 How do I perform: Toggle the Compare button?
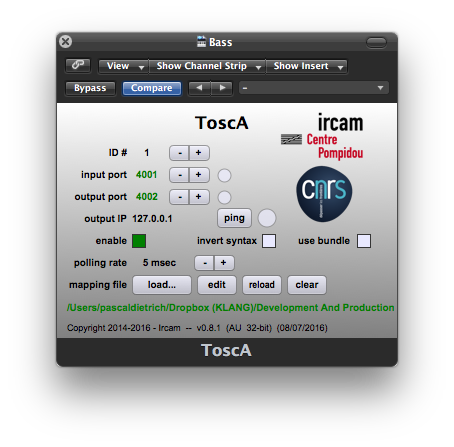(152, 88)
